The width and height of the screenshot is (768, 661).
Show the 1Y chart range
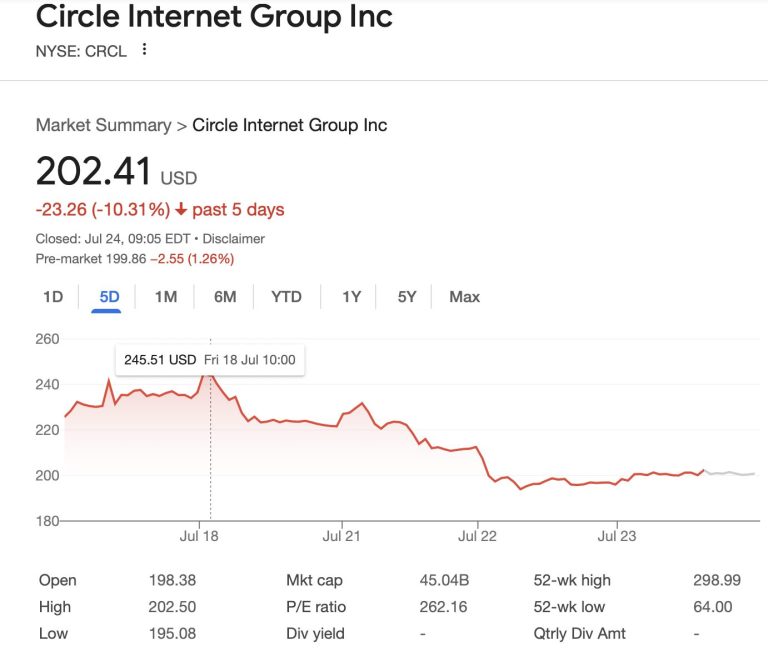pyautogui.click(x=351, y=296)
